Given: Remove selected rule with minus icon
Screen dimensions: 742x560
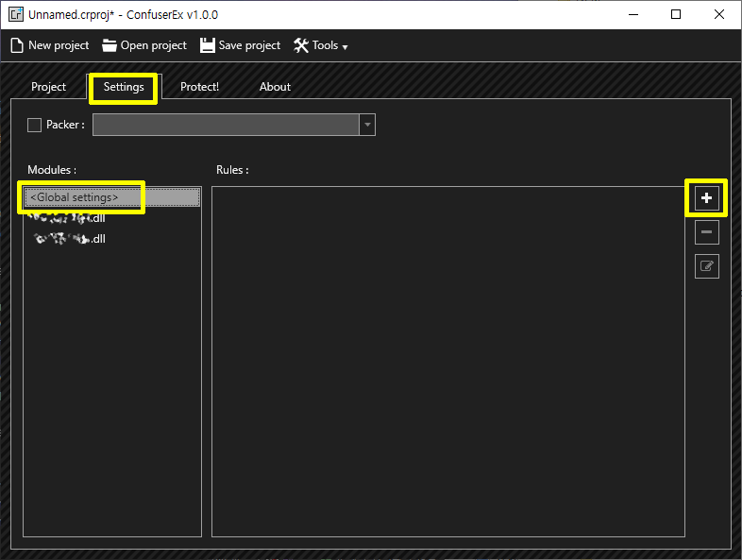Looking at the screenshot, I should click(706, 232).
